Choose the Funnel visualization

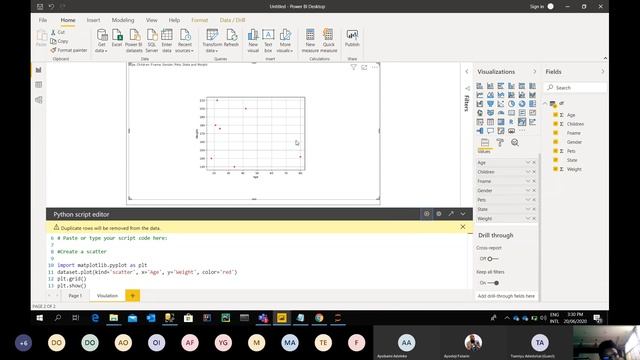490,104
